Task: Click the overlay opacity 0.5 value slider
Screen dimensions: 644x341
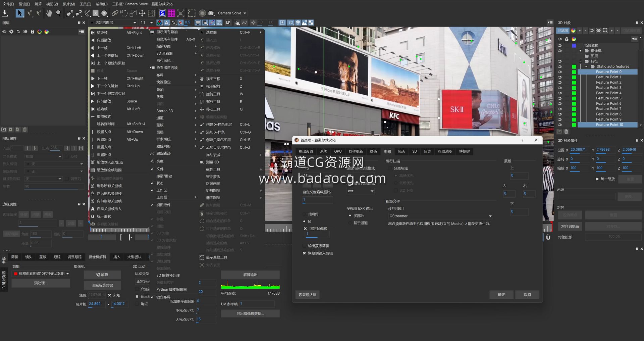Action: [187, 22]
